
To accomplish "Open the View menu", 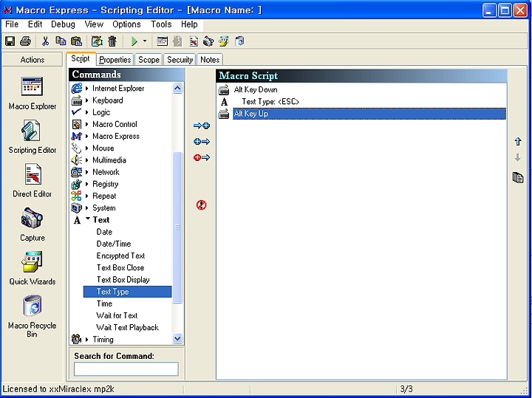I will click(x=94, y=24).
